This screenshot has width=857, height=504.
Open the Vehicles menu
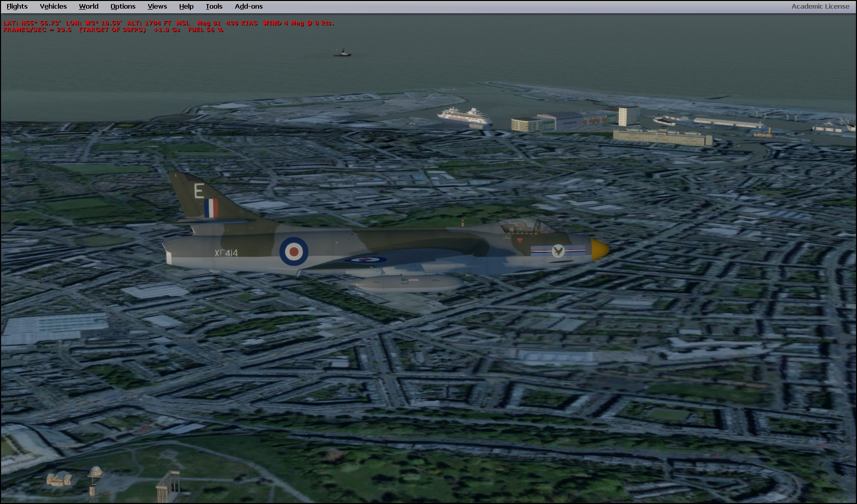[53, 7]
